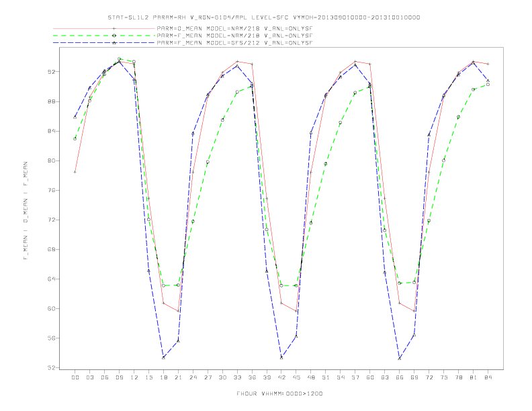Click y-axis tick label 56
532x411 pixels.
click(x=52, y=338)
